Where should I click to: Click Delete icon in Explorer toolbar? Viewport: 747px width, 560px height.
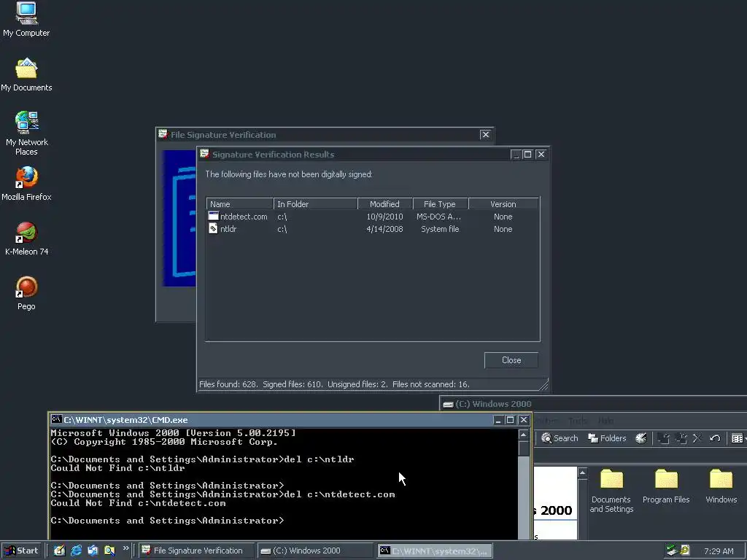(697, 438)
